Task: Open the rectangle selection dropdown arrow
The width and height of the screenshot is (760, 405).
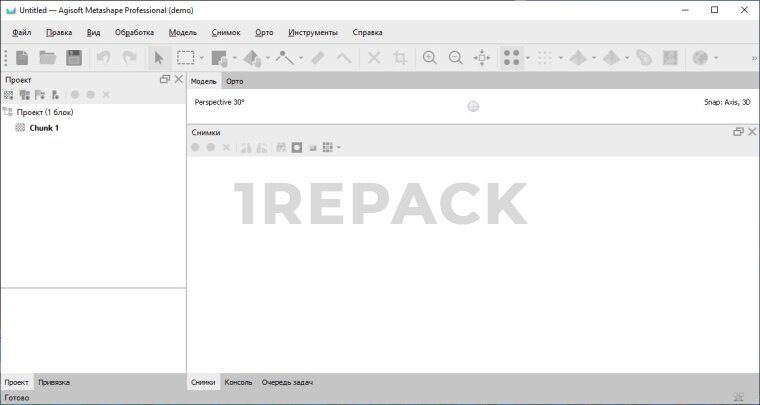Action: coord(202,58)
